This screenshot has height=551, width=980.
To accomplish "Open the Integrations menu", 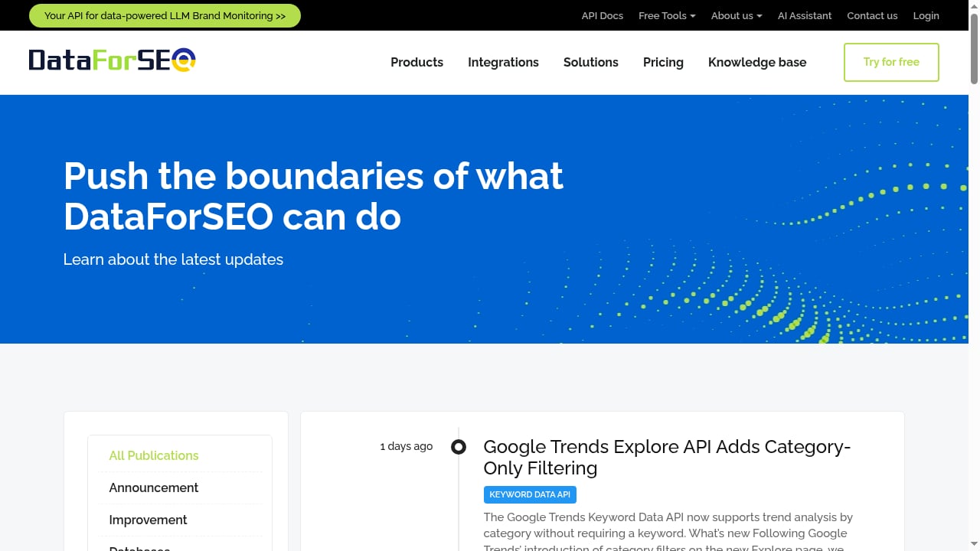I will [503, 63].
